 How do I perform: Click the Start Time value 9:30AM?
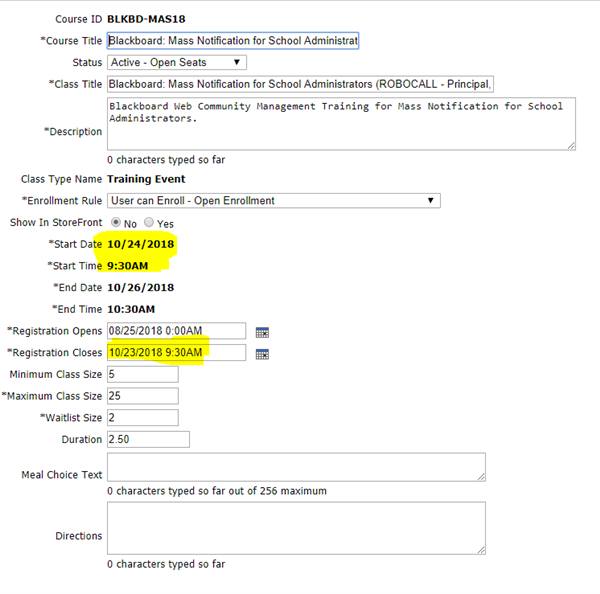click(x=127, y=266)
